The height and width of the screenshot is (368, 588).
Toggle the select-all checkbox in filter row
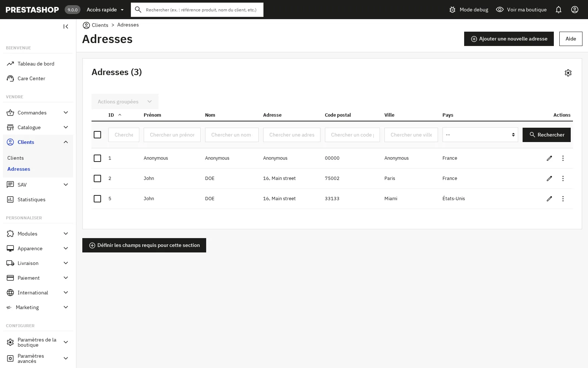pyautogui.click(x=97, y=135)
